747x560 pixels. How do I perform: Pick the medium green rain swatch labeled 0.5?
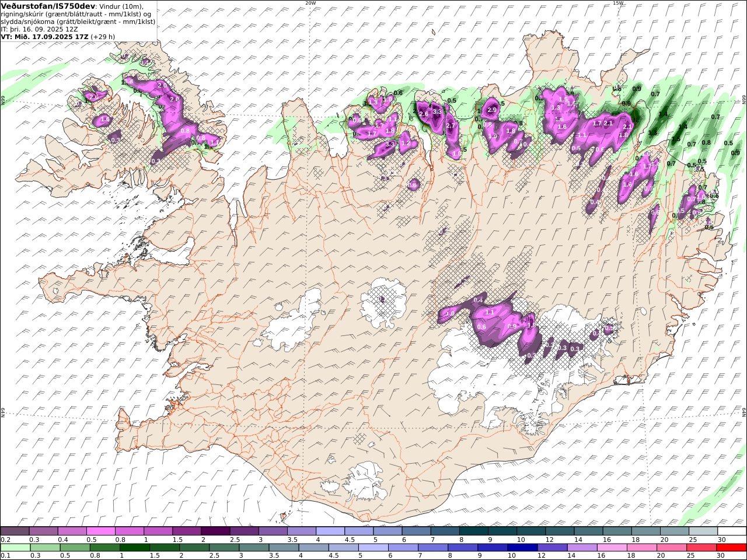point(75,548)
